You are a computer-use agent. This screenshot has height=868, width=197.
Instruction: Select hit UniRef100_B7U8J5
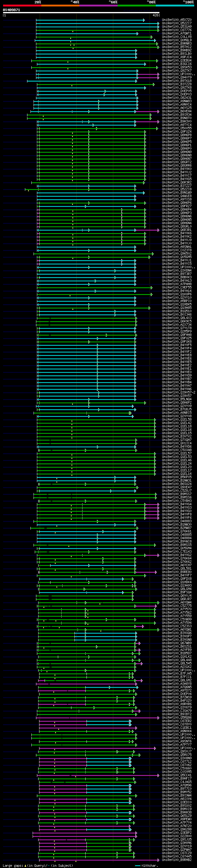[177, 409]
